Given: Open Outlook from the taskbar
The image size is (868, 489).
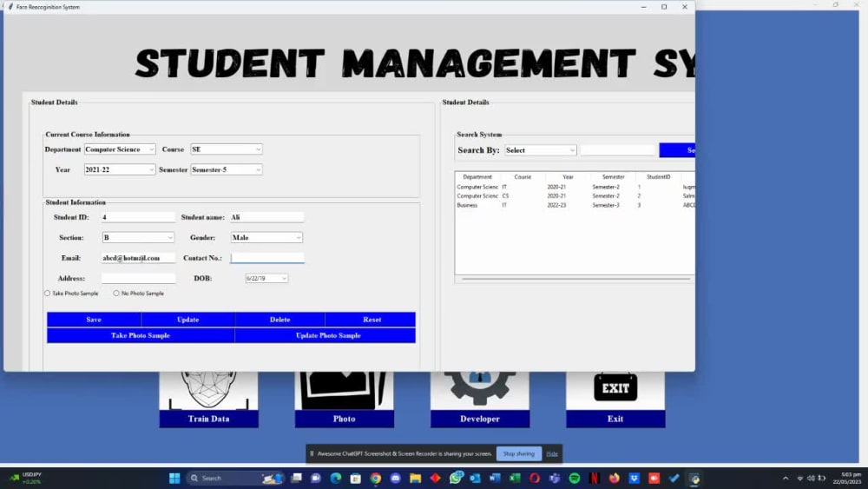Looking at the screenshot, I should [x=475, y=478].
